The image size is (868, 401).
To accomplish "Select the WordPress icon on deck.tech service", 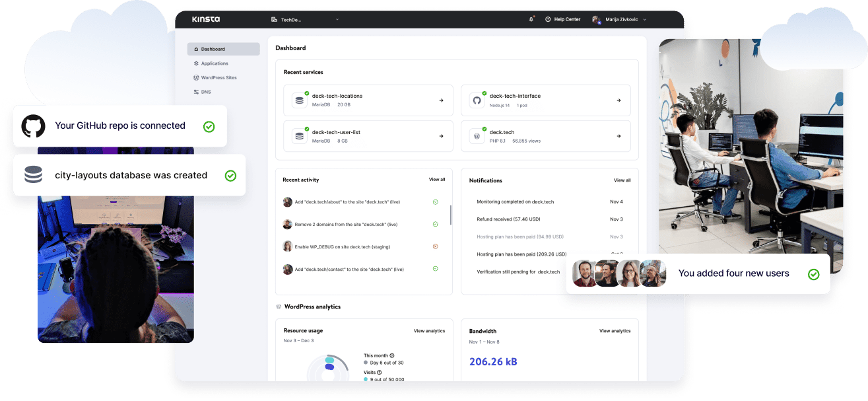I will (477, 136).
